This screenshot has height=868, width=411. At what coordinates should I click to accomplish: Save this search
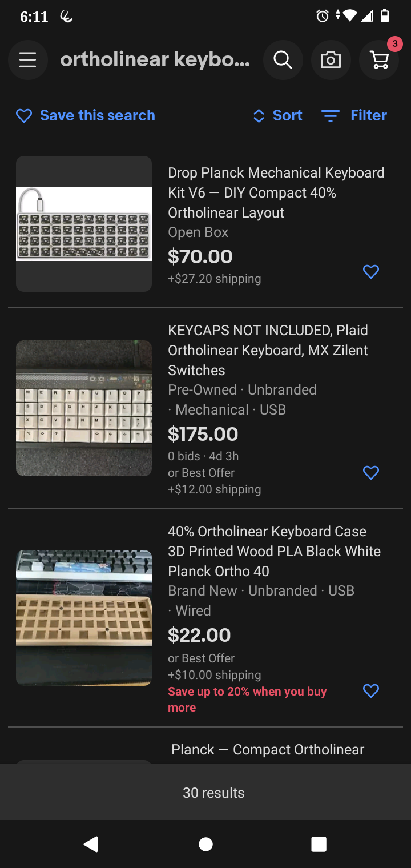click(x=98, y=116)
